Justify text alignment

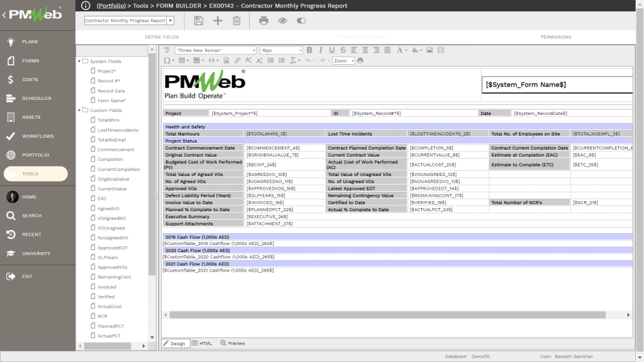(387, 50)
